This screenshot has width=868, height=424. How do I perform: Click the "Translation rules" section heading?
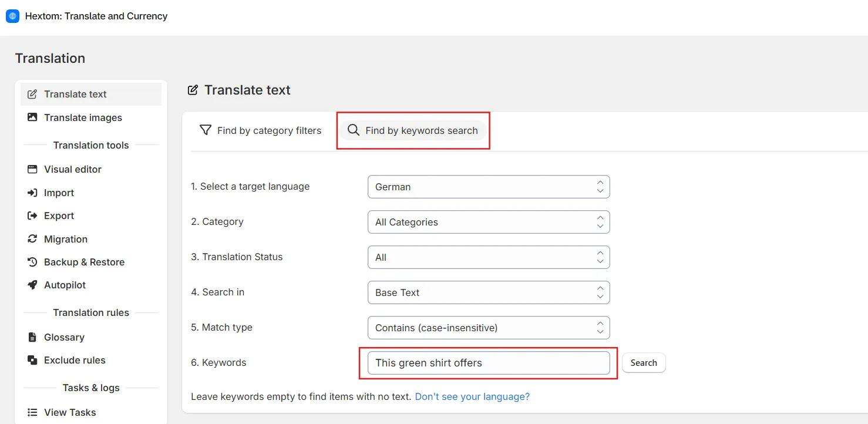91,312
